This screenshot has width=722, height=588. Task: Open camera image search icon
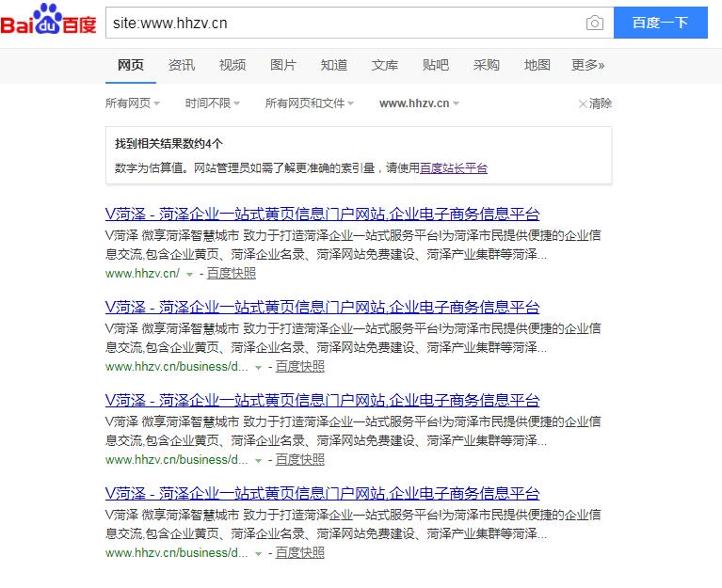[x=595, y=23]
